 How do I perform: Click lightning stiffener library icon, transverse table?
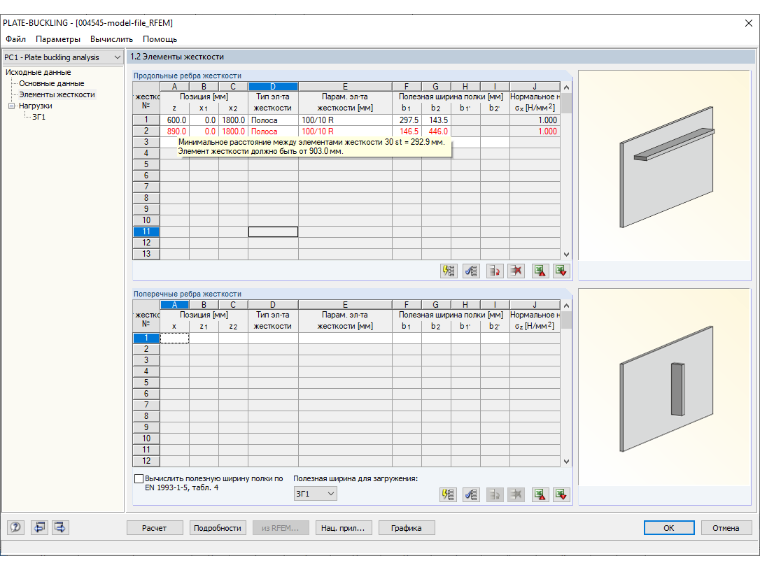point(448,494)
